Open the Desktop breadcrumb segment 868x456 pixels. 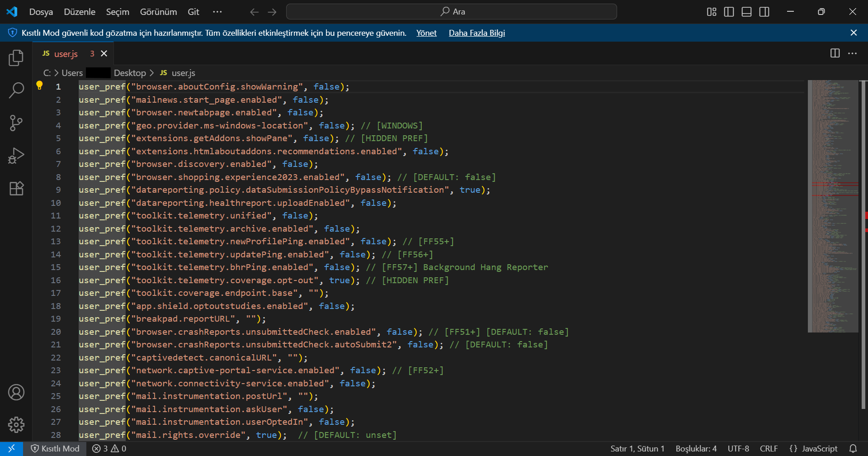(x=130, y=73)
